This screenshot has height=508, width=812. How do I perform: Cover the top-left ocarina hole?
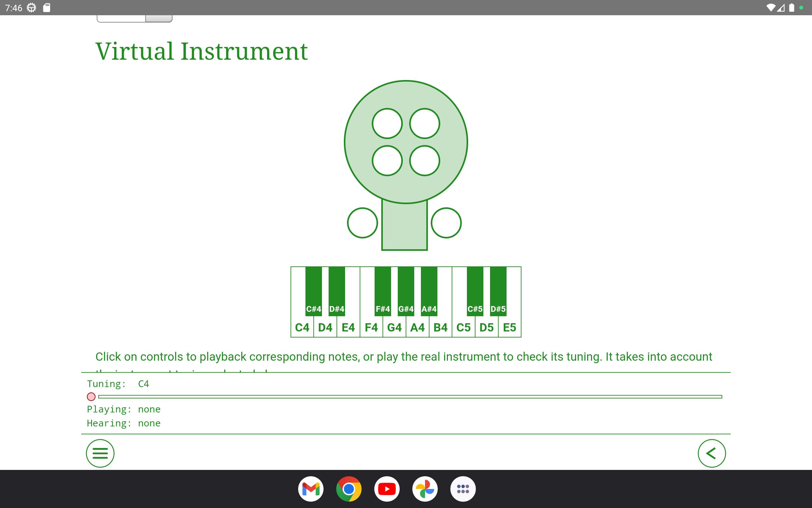(x=387, y=124)
